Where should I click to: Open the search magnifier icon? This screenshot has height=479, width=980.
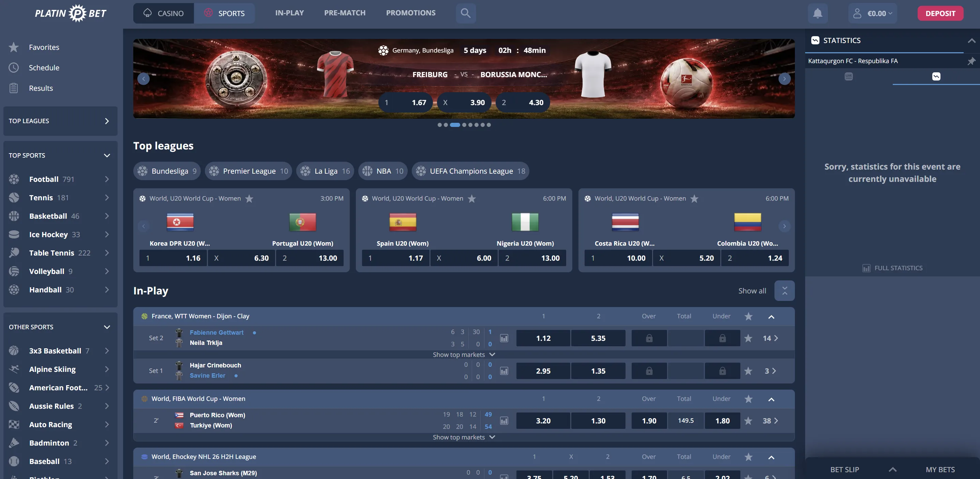click(x=466, y=13)
